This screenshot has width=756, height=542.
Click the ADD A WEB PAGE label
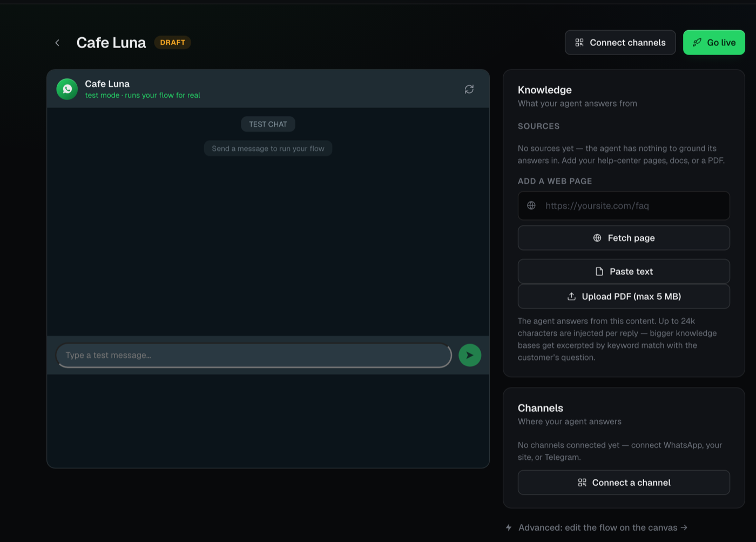coord(555,181)
